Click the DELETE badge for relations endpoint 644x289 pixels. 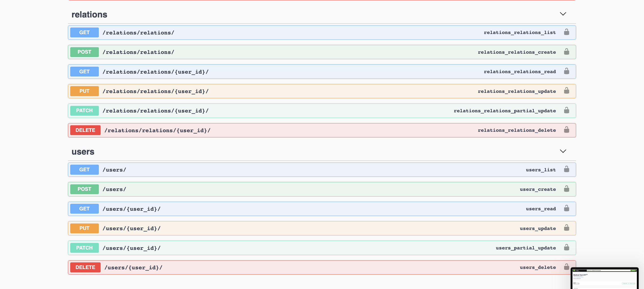85,130
